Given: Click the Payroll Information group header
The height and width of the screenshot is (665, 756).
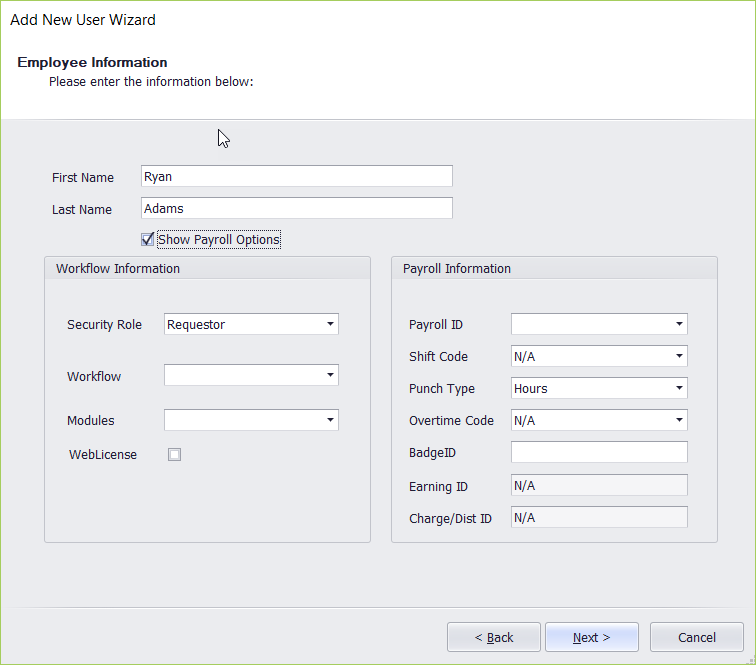Looking at the screenshot, I should [457, 269].
